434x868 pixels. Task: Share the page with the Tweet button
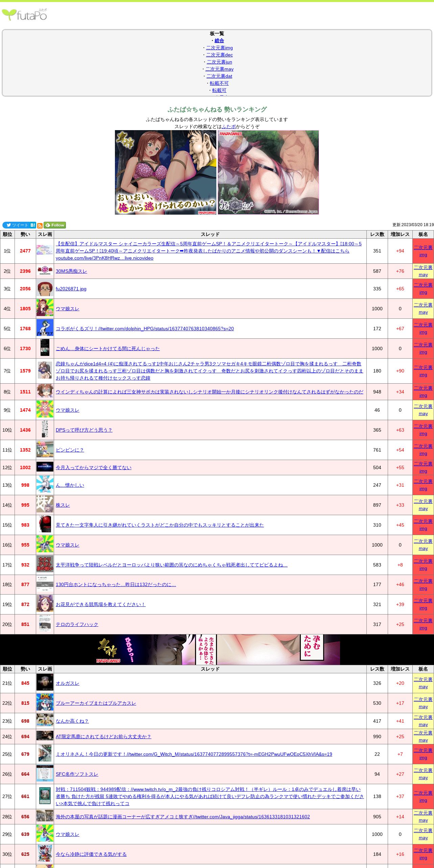[16, 225]
